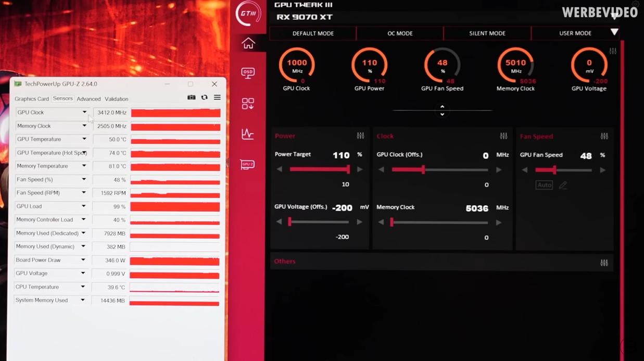Screen dimensions: 644x361
Task: Expand the User Mode profile dropdown arrow
Action: tap(614, 32)
